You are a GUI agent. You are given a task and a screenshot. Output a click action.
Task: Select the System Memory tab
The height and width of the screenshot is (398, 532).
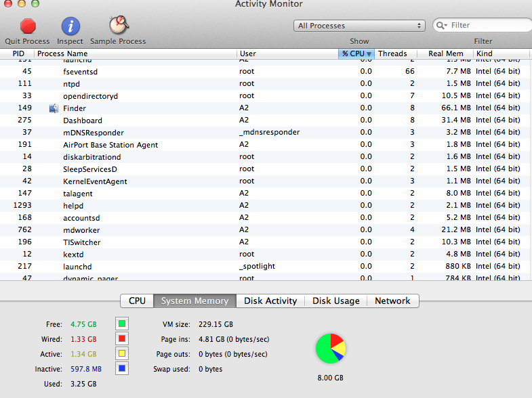195,301
